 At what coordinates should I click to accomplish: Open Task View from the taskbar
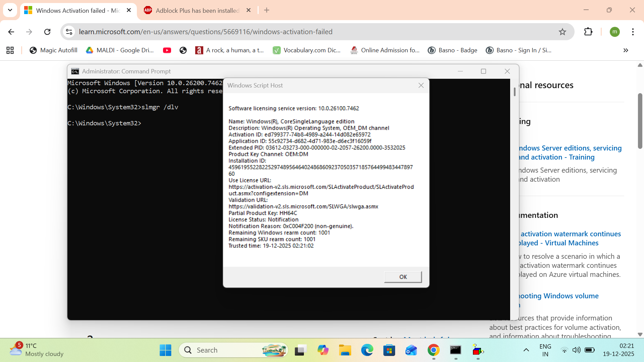300,350
